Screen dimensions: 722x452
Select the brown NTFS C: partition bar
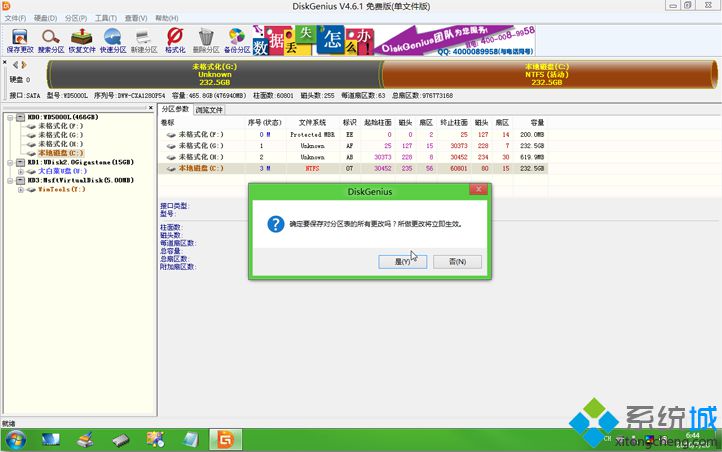[548, 74]
